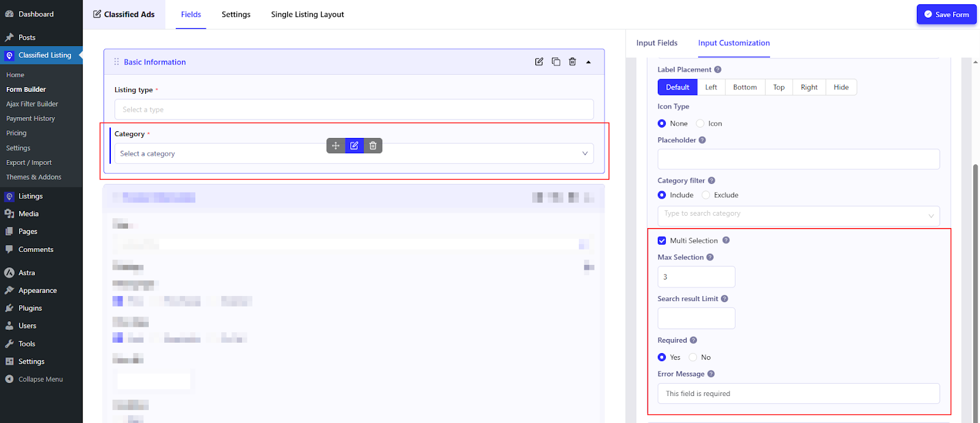
Task: Click the Comments bubble icon
Action: pos(9,250)
